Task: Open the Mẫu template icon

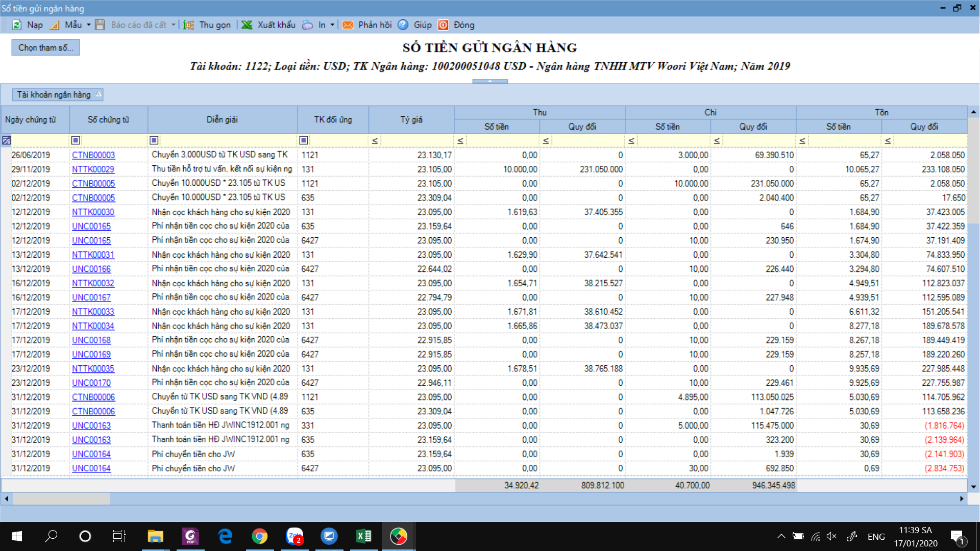Action: 55,25
